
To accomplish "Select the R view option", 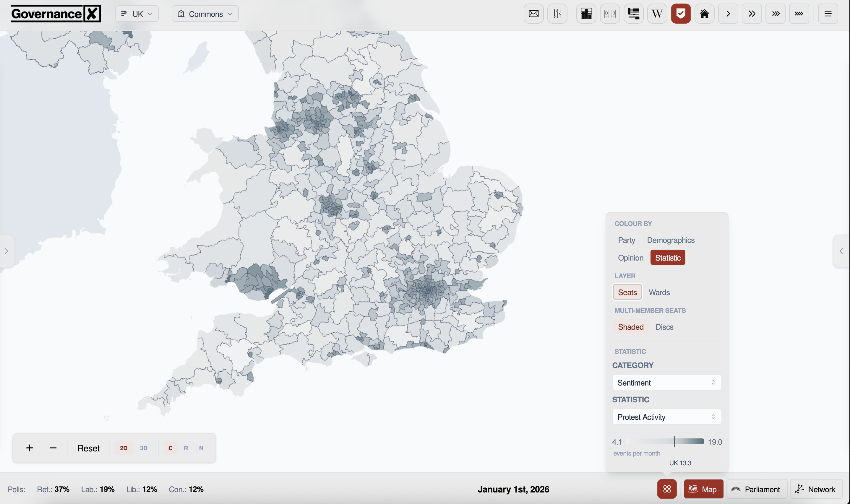I will [x=186, y=448].
